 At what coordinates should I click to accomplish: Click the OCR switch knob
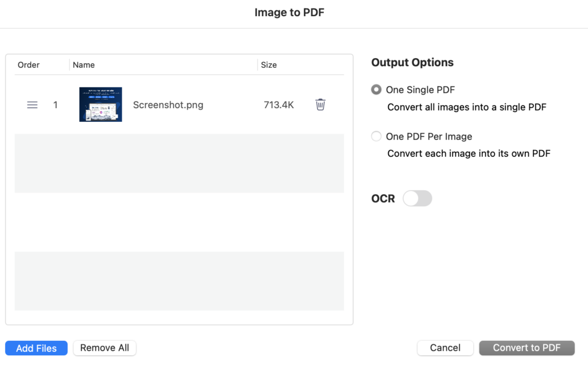pyautogui.click(x=411, y=198)
